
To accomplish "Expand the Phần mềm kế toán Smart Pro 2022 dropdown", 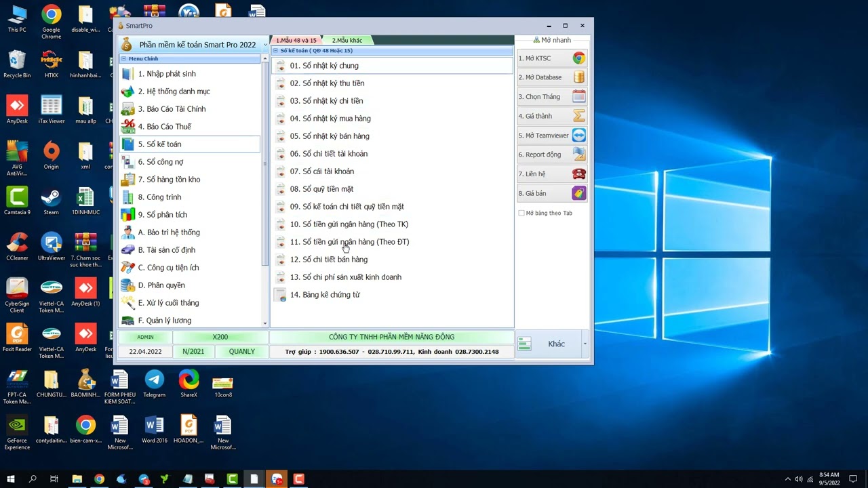I will 265,45.
